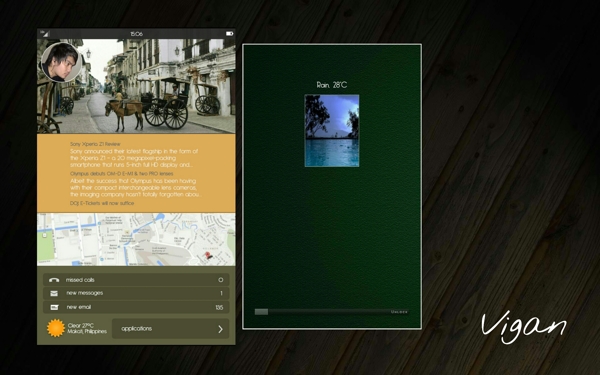Open the circular profile avatar photo
Image resolution: width=600 pixels, height=375 pixels.
coord(60,62)
